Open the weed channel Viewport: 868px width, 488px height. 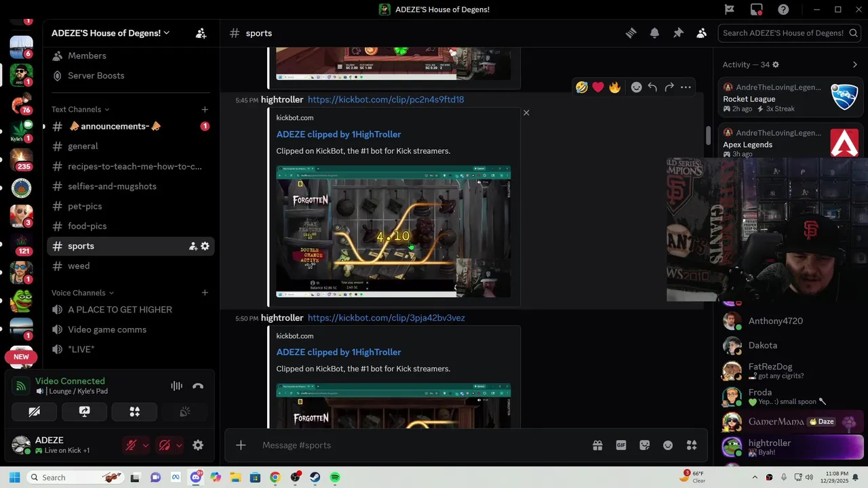[131, 266]
